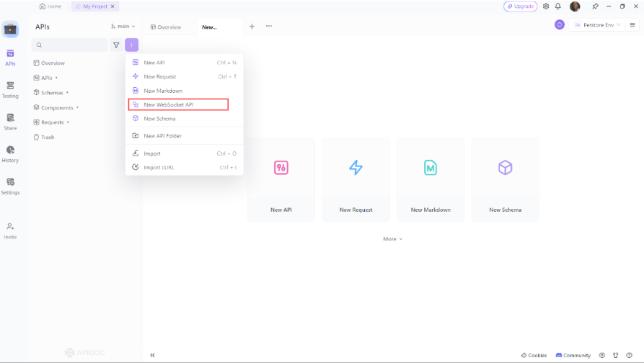Select Import from the menu

pyautogui.click(x=184, y=153)
